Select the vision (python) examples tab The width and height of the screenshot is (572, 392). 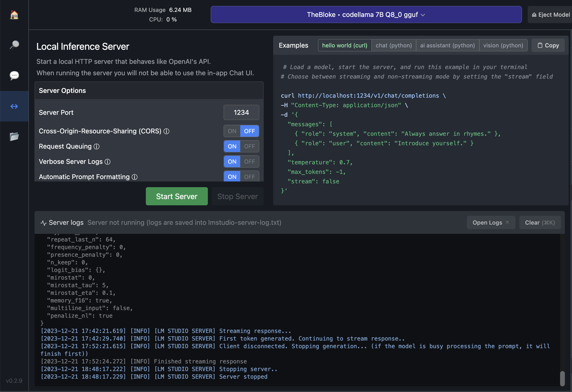pyautogui.click(x=503, y=45)
